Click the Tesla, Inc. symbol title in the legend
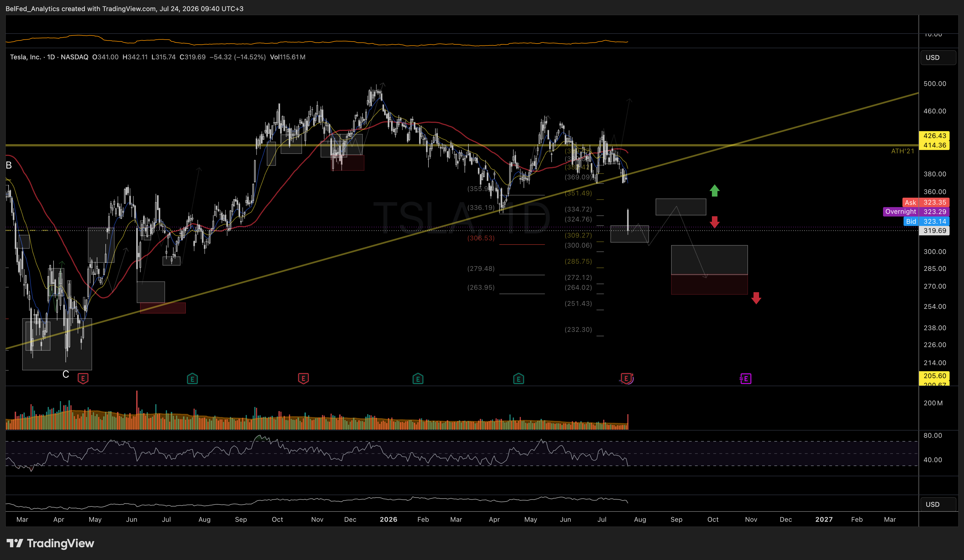This screenshot has height=560, width=964. click(x=25, y=57)
